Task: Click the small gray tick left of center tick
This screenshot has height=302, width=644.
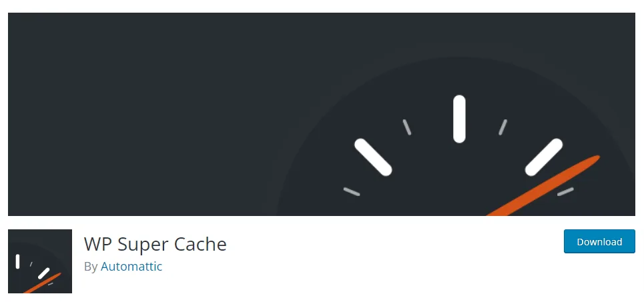Action: point(406,127)
